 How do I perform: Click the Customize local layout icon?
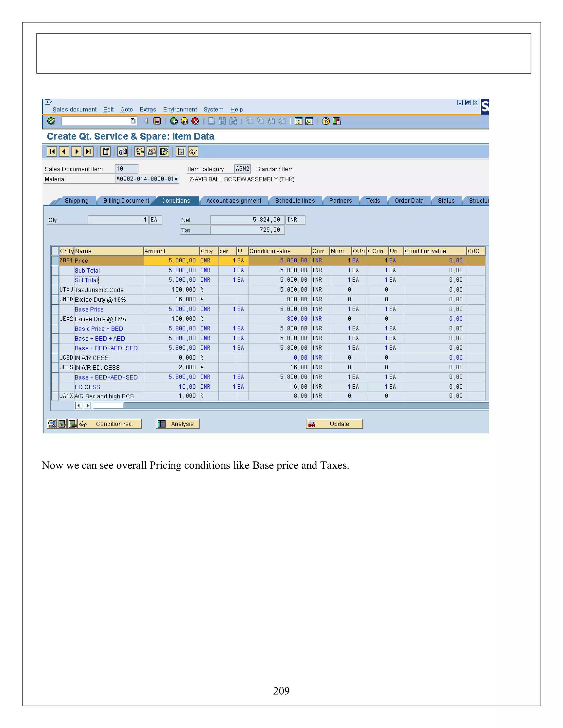336,121
